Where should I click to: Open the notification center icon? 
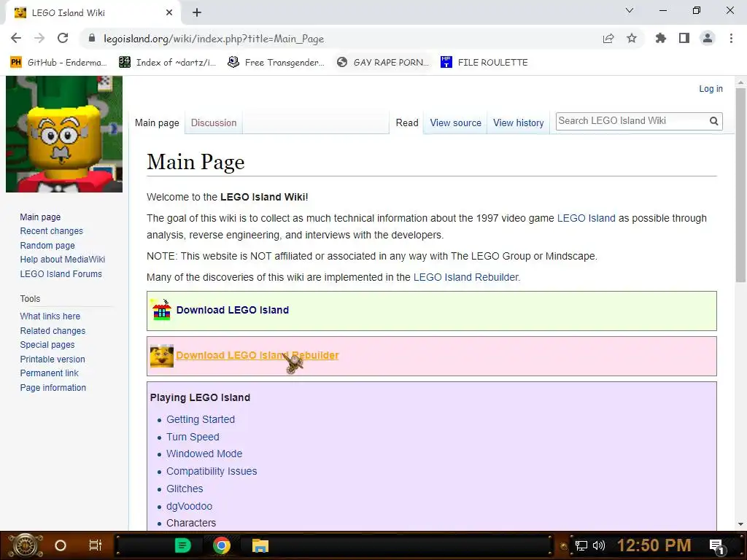click(x=717, y=547)
